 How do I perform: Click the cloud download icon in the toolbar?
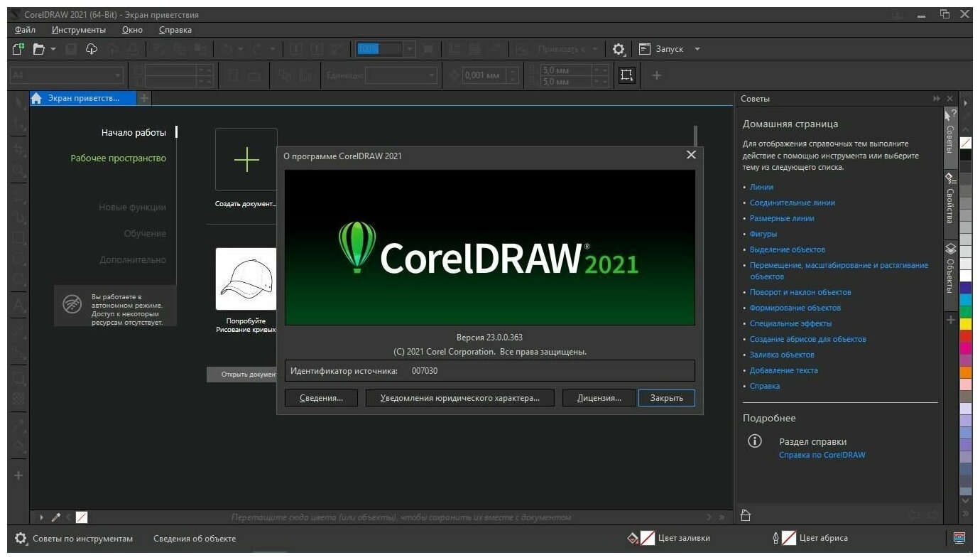coord(92,49)
